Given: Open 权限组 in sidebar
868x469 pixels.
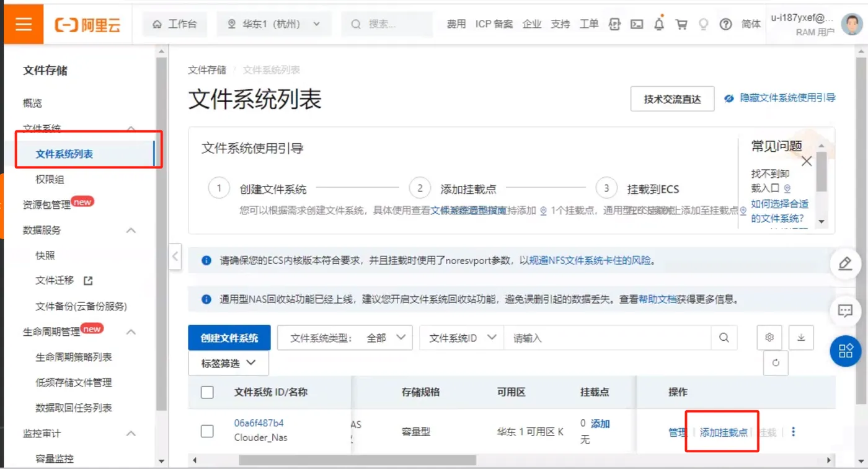Looking at the screenshot, I should tap(50, 179).
